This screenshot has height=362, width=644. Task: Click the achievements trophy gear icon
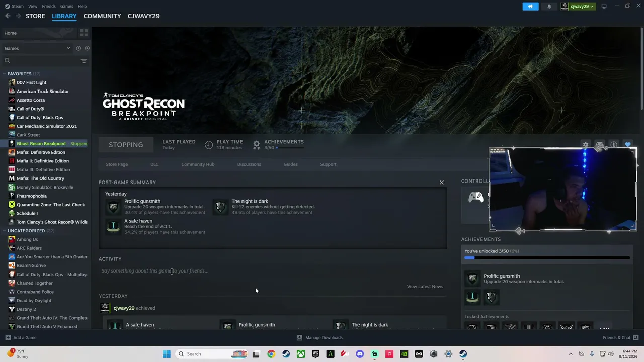257,145
